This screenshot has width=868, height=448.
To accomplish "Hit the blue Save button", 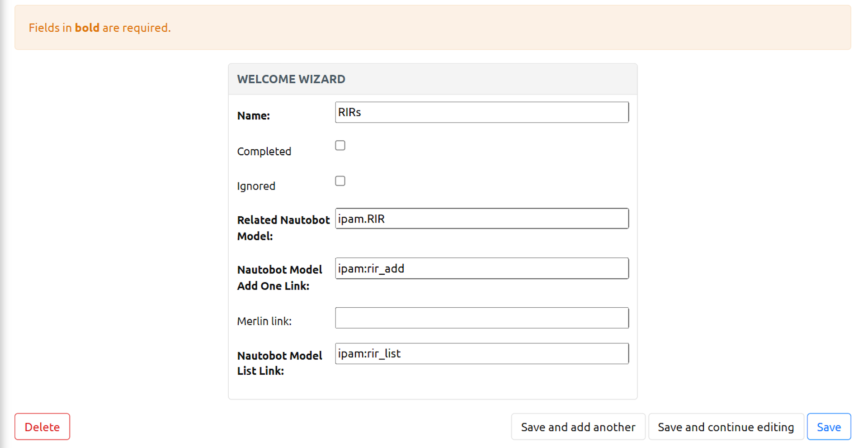I will click(829, 427).
